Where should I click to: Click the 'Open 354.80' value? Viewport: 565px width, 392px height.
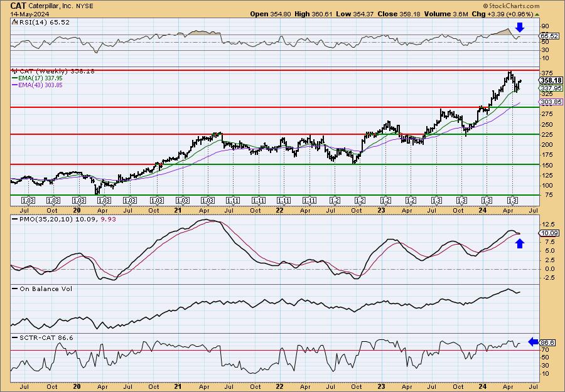coord(272,14)
